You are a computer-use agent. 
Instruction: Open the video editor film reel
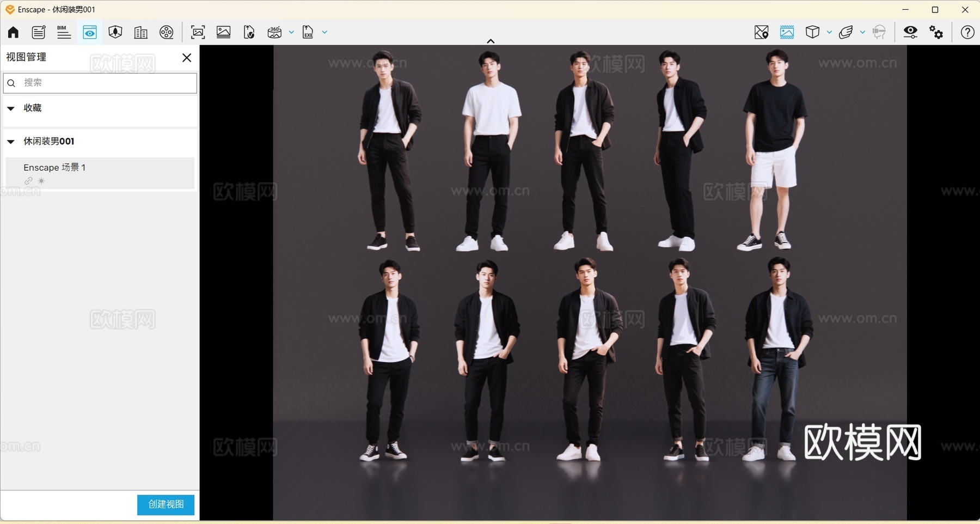point(167,32)
